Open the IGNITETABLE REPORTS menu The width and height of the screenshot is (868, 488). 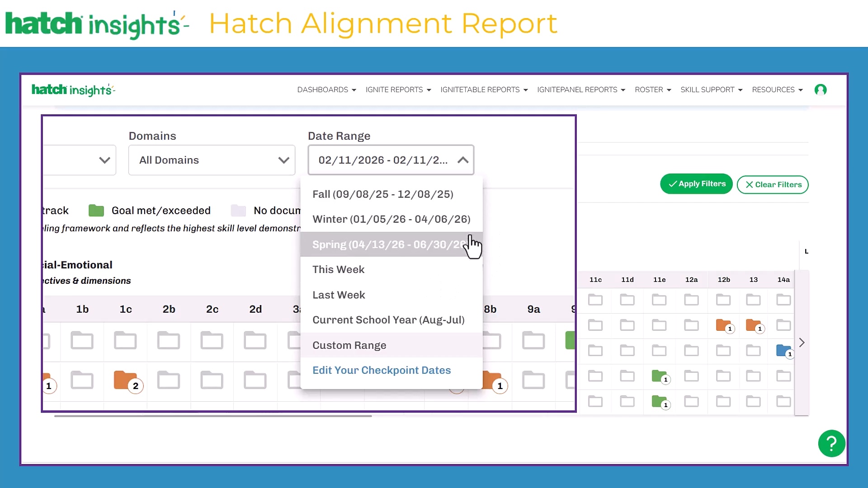click(484, 90)
